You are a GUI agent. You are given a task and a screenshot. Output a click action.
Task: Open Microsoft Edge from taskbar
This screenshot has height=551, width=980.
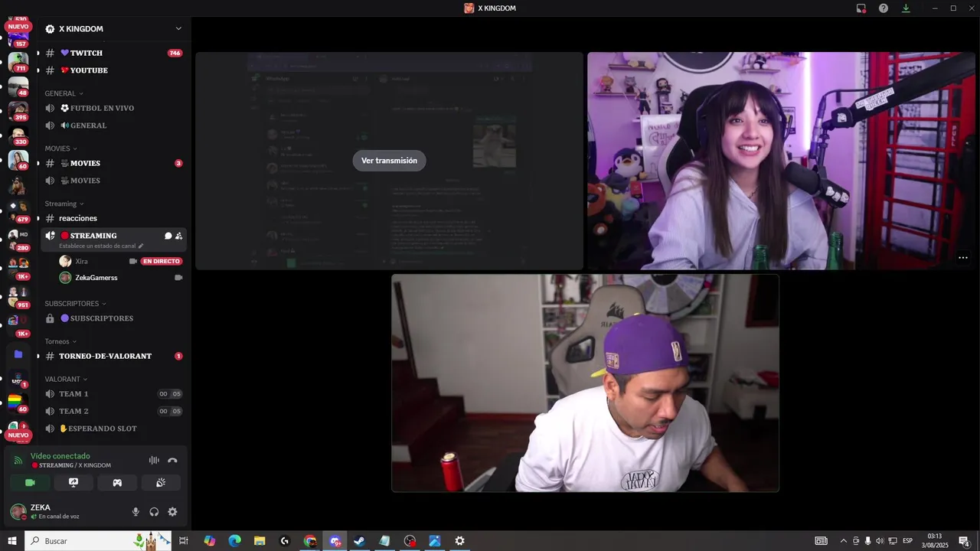[x=235, y=541]
